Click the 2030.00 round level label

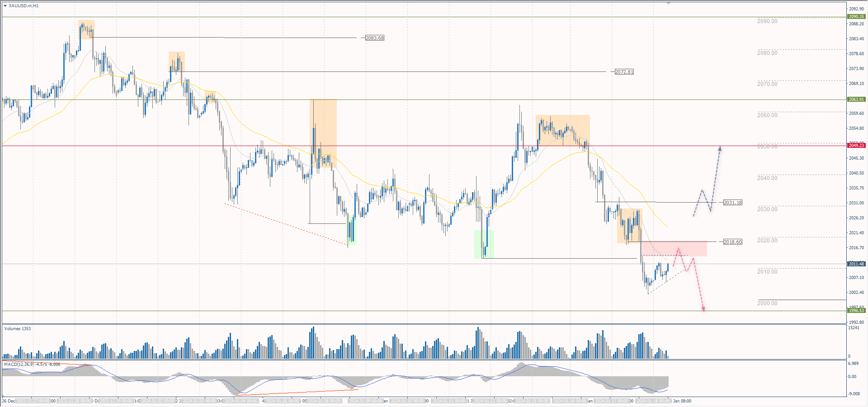pyautogui.click(x=768, y=209)
